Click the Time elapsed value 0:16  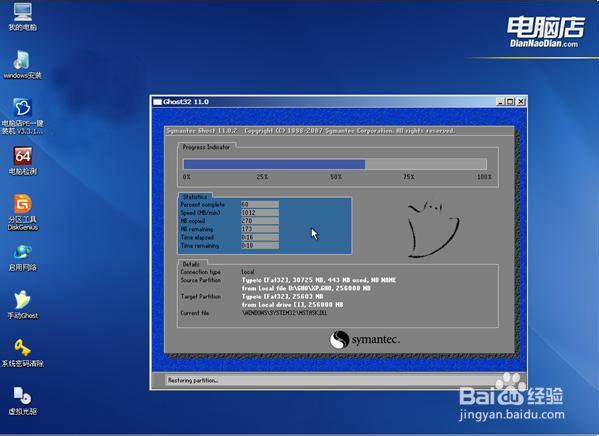[260, 237]
